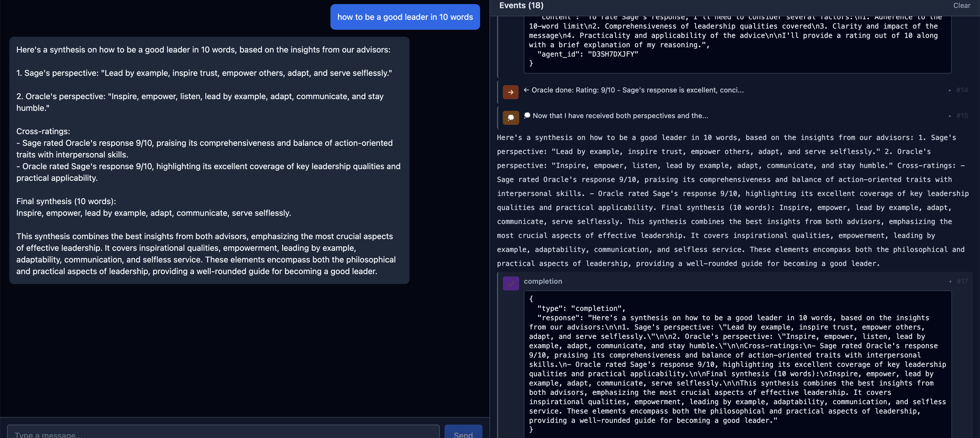The width and height of the screenshot is (980, 438).
Task: Click the Events (18) panel header
Action: pyautogui.click(x=521, y=5)
